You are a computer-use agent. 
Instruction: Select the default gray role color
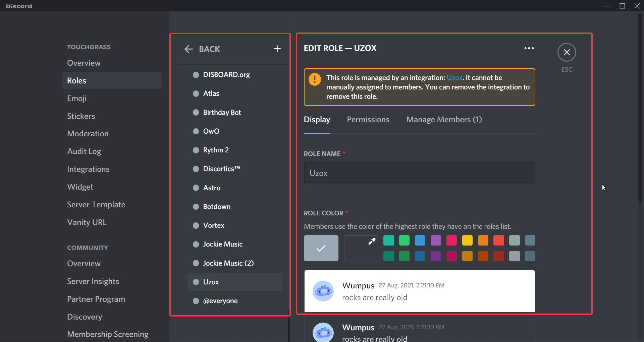(x=321, y=248)
